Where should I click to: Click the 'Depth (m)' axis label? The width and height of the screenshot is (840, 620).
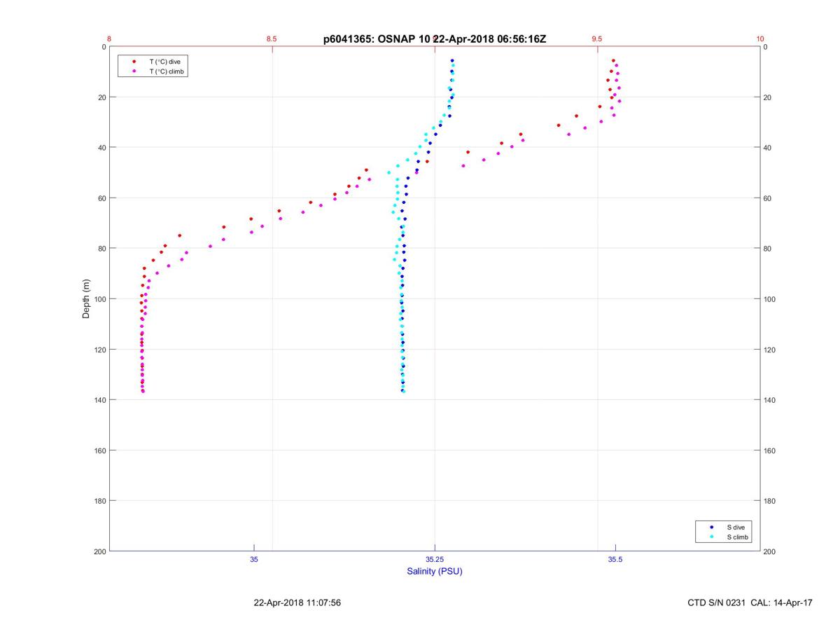click(86, 298)
